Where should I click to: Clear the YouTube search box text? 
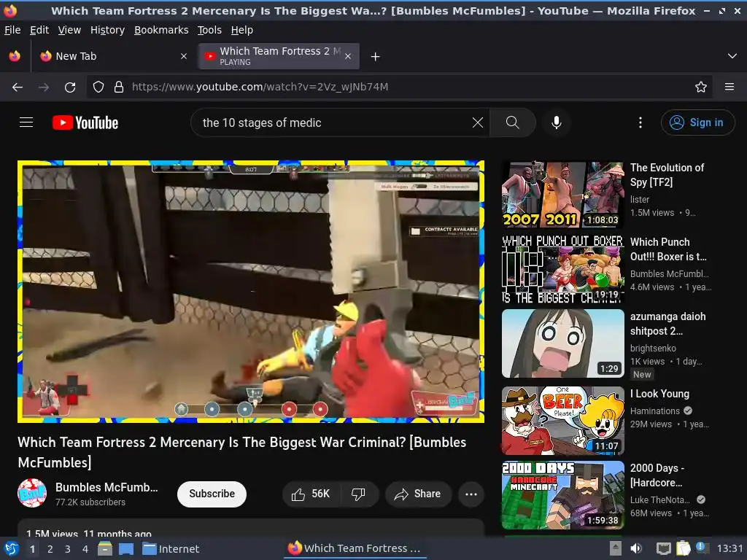(x=477, y=122)
